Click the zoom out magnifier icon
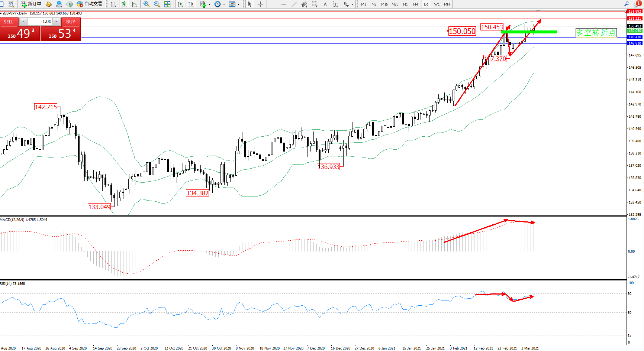Screen dimensions: 644x351 click(157, 4)
